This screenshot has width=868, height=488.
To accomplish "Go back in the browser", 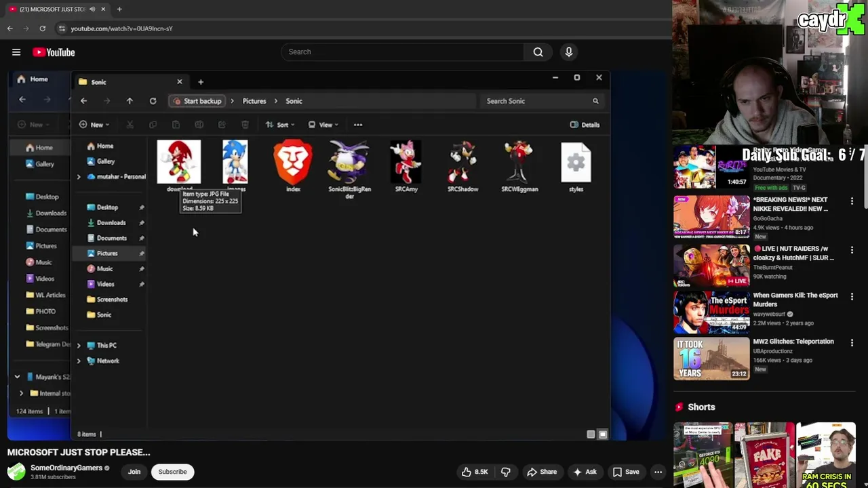I will (x=9, y=28).
